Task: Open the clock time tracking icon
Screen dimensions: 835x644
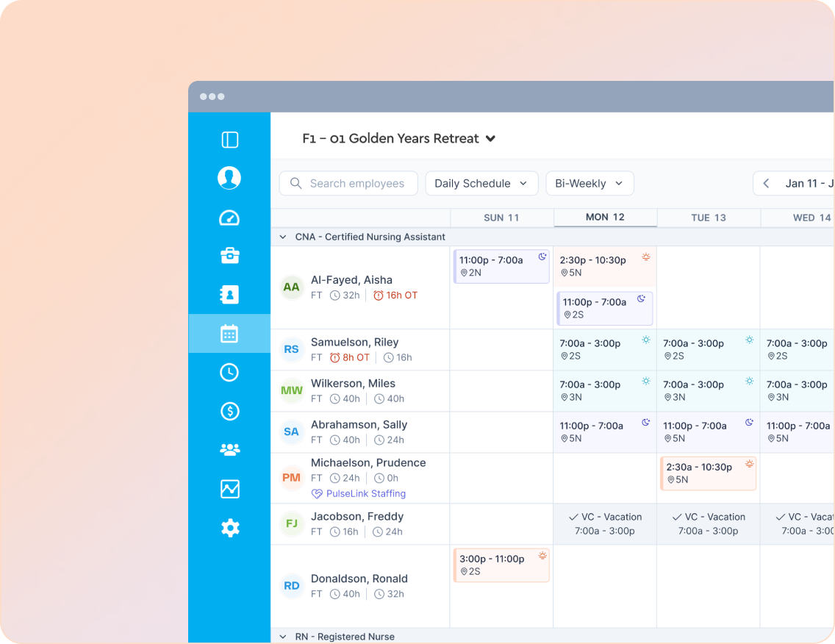Action: (x=229, y=372)
